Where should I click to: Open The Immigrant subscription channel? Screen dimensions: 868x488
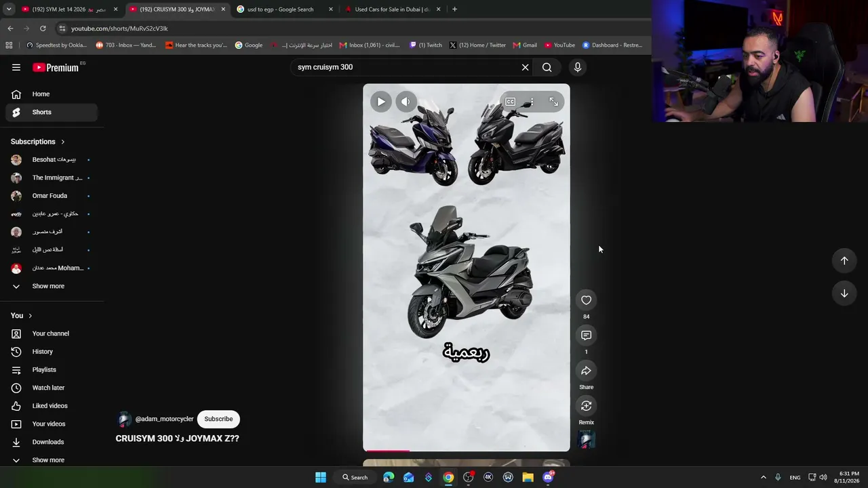(x=52, y=178)
